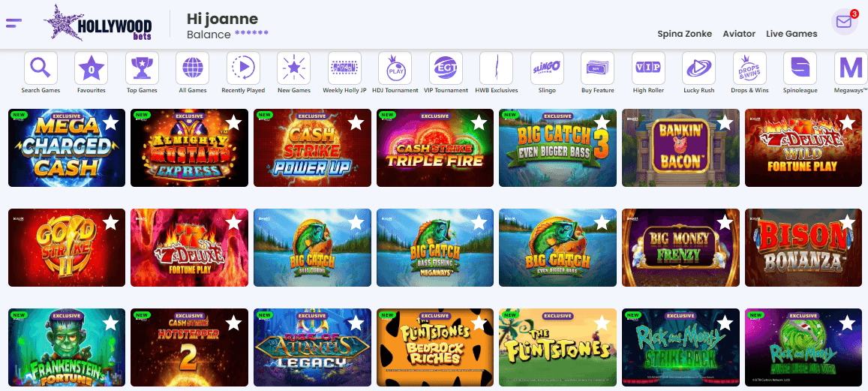Favourite Rise of Atlantis Legacy star
868x391 pixels.
(x=356, y=322)
